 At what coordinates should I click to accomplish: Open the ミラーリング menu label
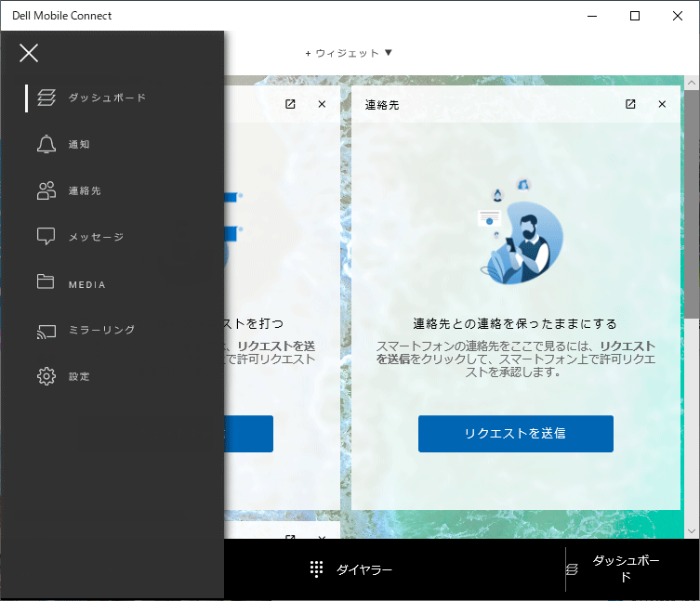(x=101, y=330)
